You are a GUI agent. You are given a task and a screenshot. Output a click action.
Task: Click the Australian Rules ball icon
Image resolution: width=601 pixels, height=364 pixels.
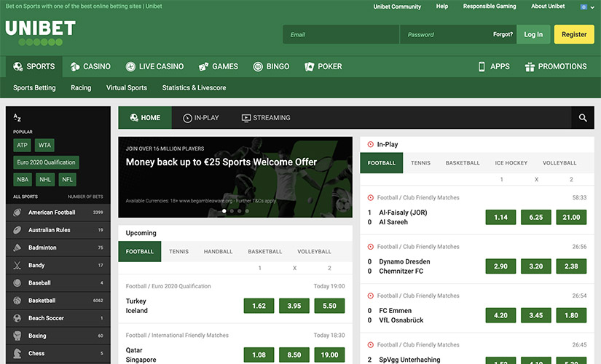17,230
